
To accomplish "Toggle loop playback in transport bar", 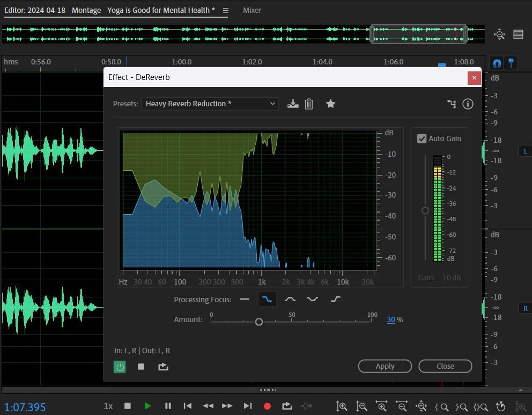I will [x=287, y=406].
